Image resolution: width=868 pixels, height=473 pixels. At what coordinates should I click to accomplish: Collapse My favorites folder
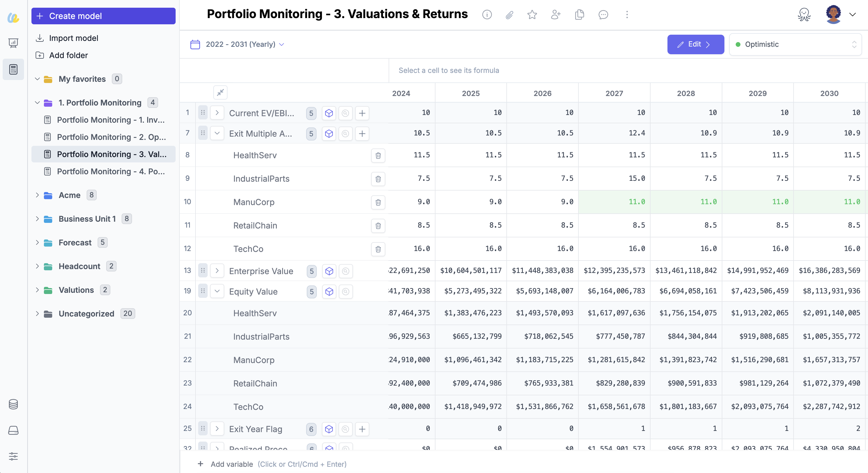pos(37,79)
